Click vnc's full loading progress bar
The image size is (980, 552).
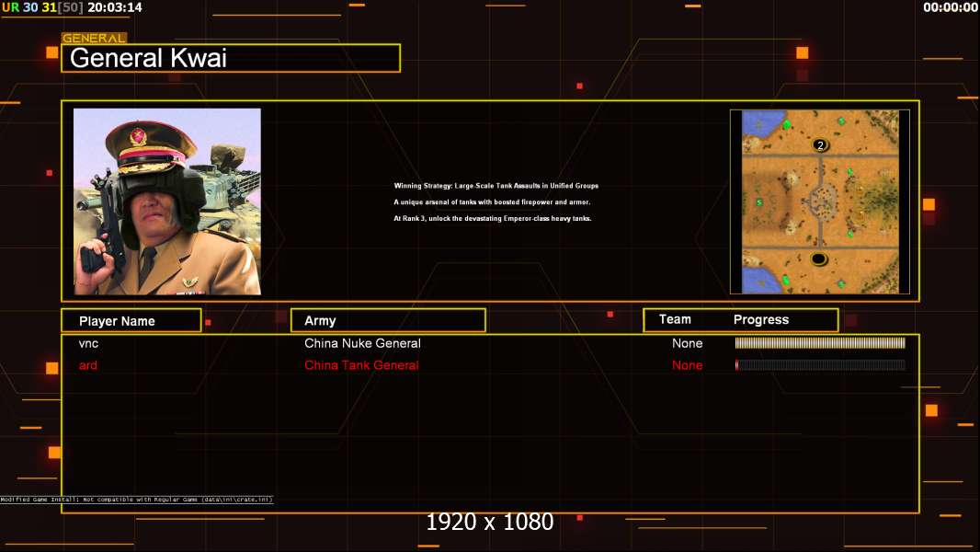(820, 342)
